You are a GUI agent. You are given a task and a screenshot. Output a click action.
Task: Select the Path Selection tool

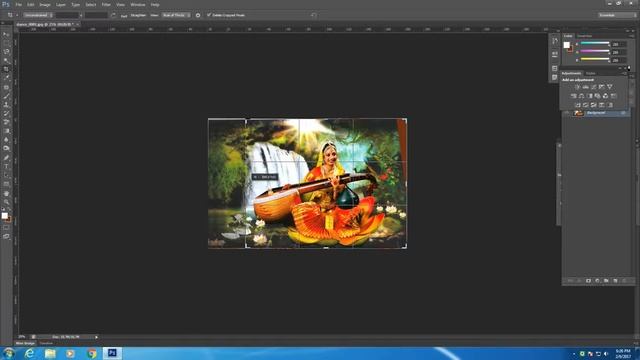(6, 176)
